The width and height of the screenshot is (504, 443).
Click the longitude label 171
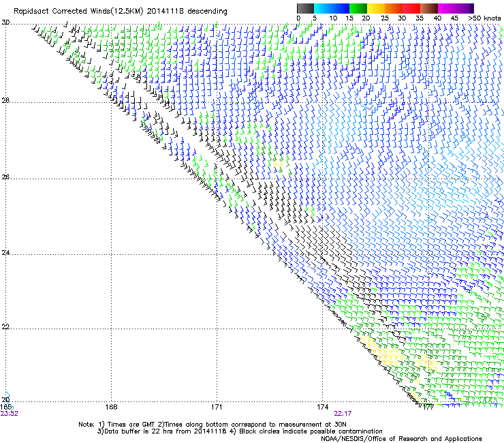click(217, 407)
